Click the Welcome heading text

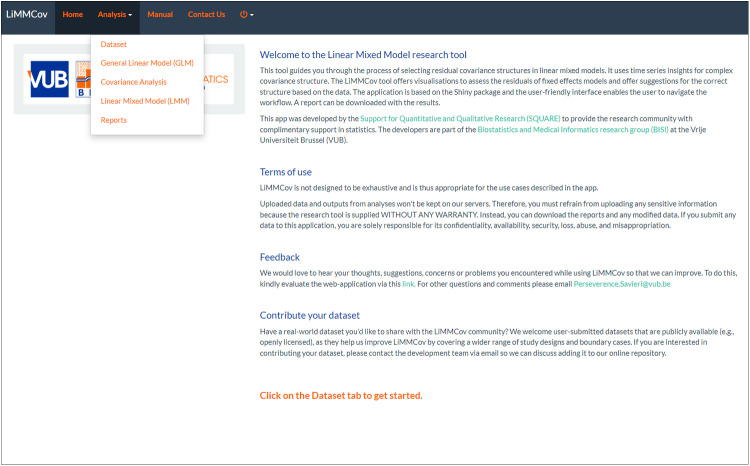coord(363,55)
